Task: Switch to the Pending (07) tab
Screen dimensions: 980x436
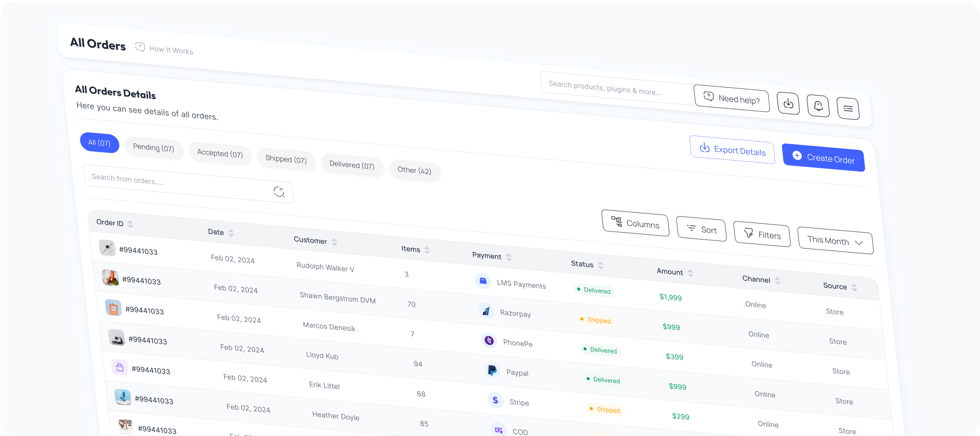Action: (153, 147)
